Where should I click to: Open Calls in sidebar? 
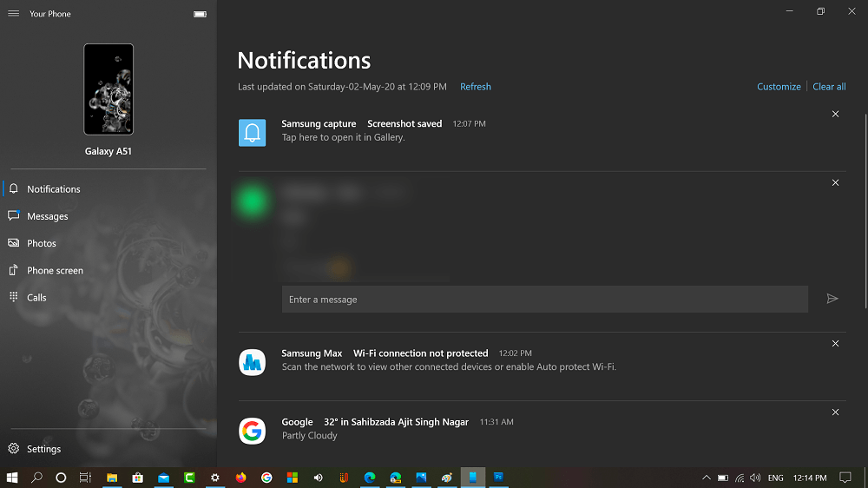108,298
